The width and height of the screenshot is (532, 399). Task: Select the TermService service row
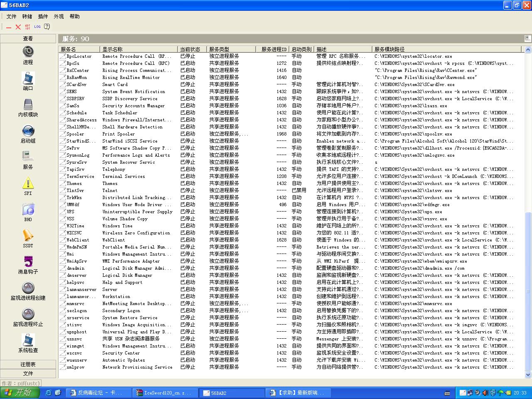click(x=290, y=176)
